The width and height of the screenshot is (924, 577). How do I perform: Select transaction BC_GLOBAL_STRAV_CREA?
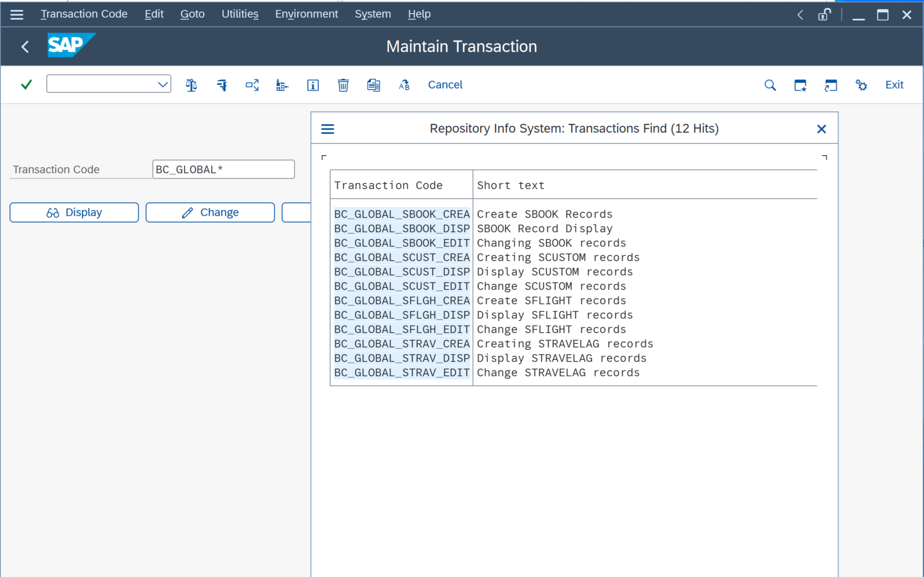coord(402,343)
